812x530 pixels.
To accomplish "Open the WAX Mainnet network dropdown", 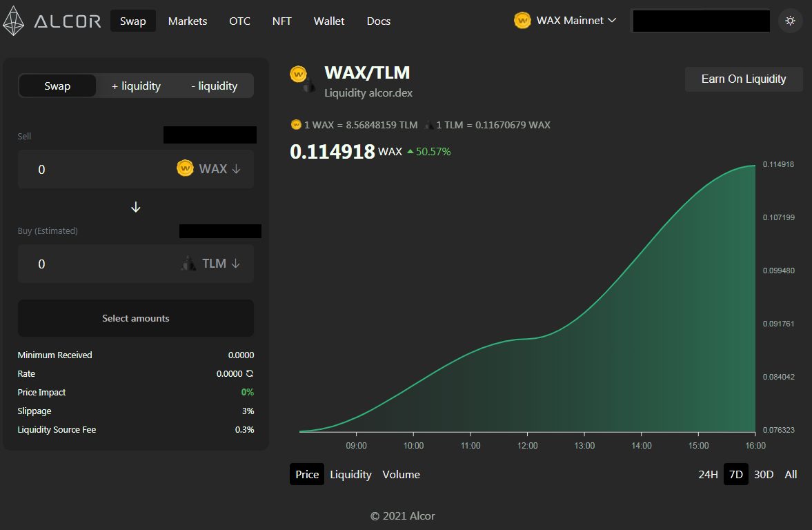I will [x=566, y=21].
